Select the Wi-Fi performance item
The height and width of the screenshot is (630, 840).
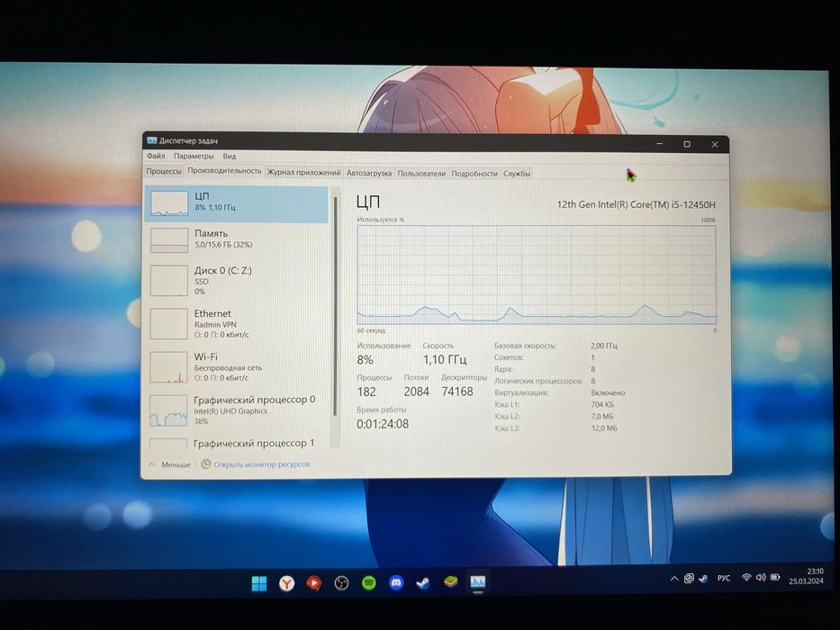click(237, 367)
